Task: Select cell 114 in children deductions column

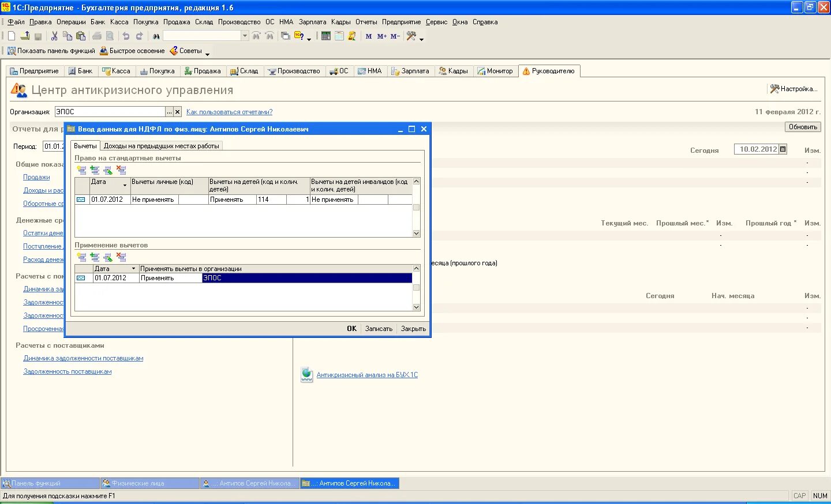Action: [271, 200]
